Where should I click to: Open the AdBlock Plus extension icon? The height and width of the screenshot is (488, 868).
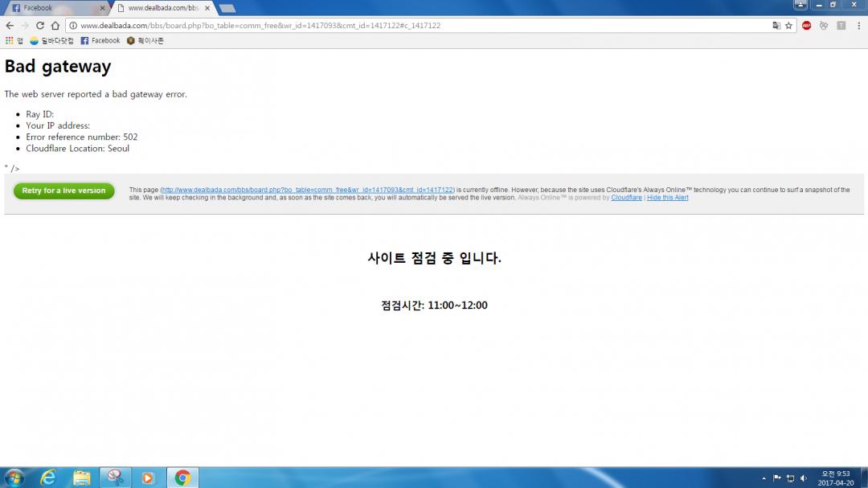(x=806, y=26)
